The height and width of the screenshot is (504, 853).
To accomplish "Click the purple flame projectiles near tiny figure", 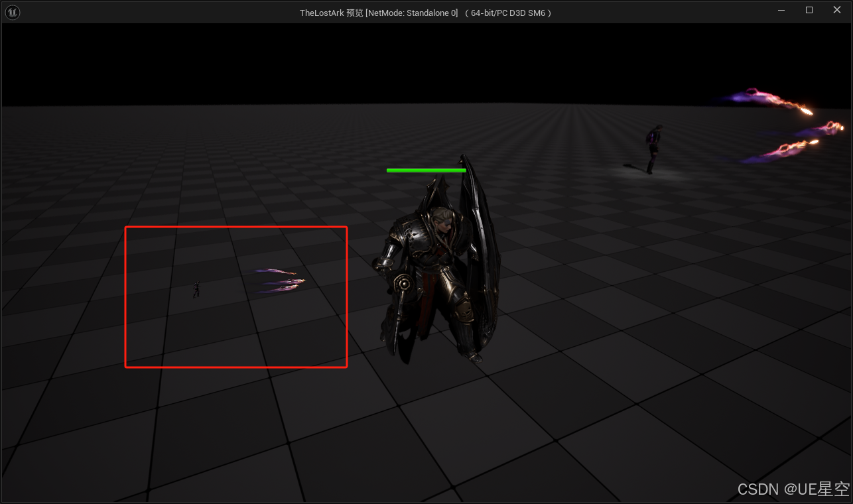I will pos(281,281).
